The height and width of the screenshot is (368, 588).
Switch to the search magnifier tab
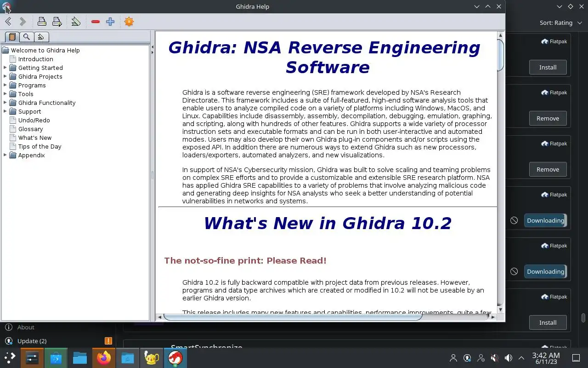pyautogui.click(x=27, y=37)
